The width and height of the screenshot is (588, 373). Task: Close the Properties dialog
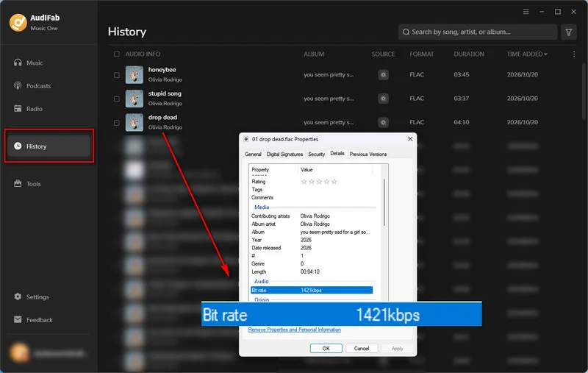[410, 139]
